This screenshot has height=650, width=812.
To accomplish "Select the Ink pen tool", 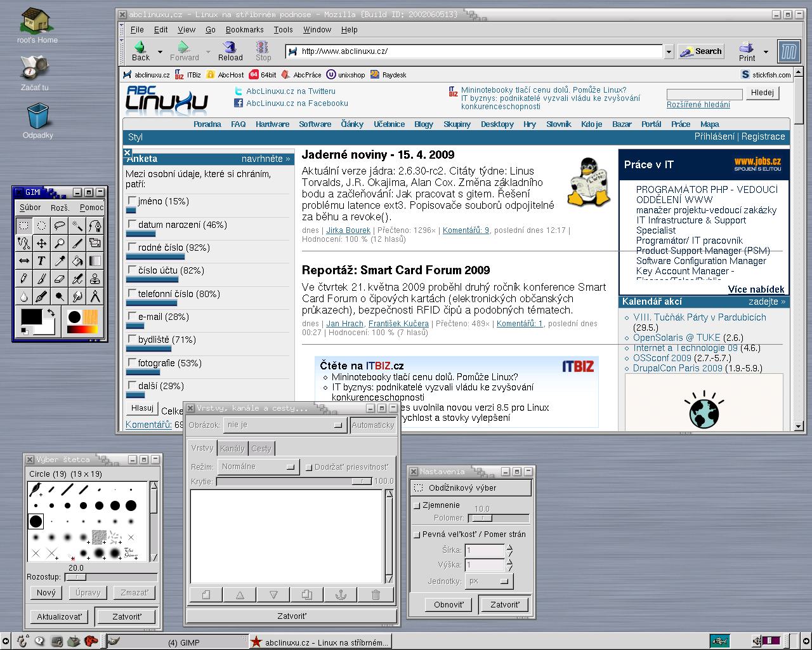I will pos(41,296).
